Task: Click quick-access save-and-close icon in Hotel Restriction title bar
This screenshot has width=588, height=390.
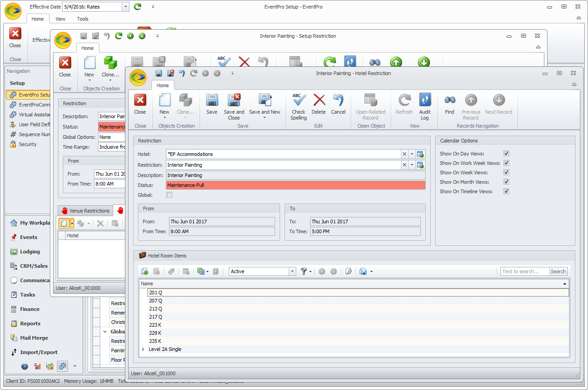Action: 170,73
